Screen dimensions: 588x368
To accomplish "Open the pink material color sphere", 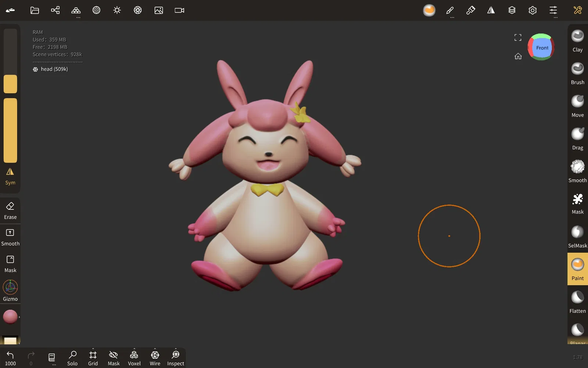I will [10, 316].
